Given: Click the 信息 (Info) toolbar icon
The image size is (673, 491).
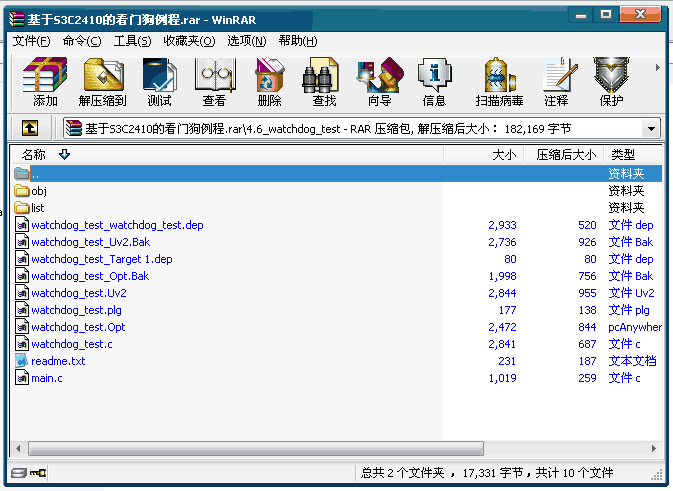Looking at the screenshot, I should [434, 76].
